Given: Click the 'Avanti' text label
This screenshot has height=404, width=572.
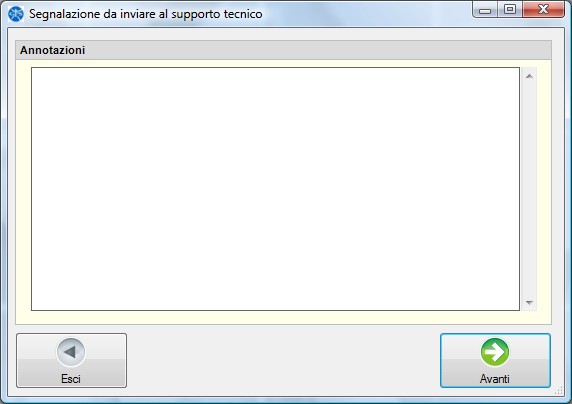Looking at the screenshot, I should pyautogui.click(x=495, y=379).
